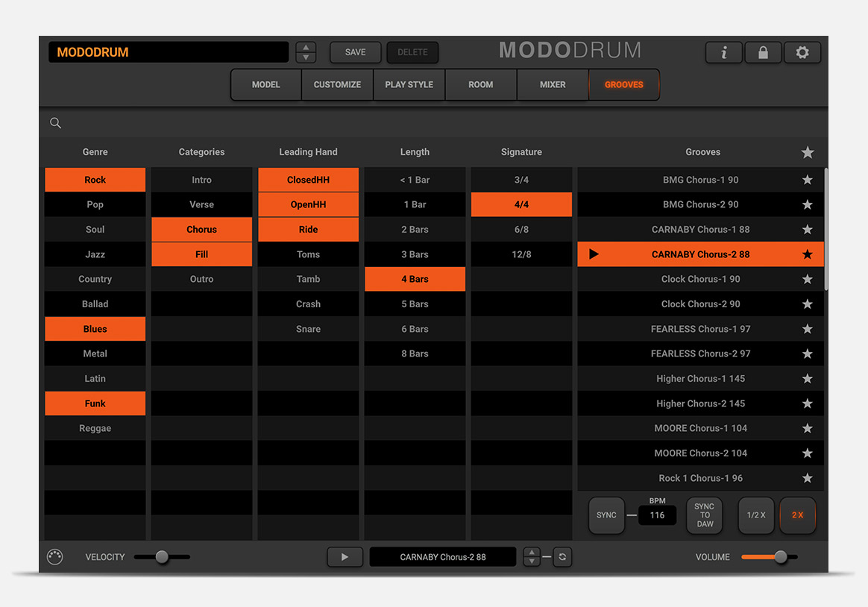Click the search magnifier icon

coord(56,123)
